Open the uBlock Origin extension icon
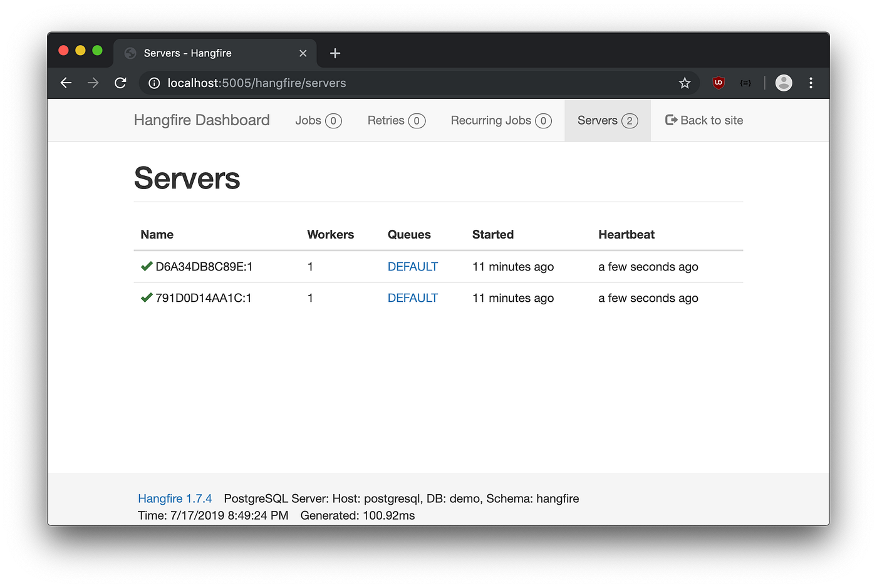This screenshot has width=877, height=588. pyautogui.click(x=719, y=83)
